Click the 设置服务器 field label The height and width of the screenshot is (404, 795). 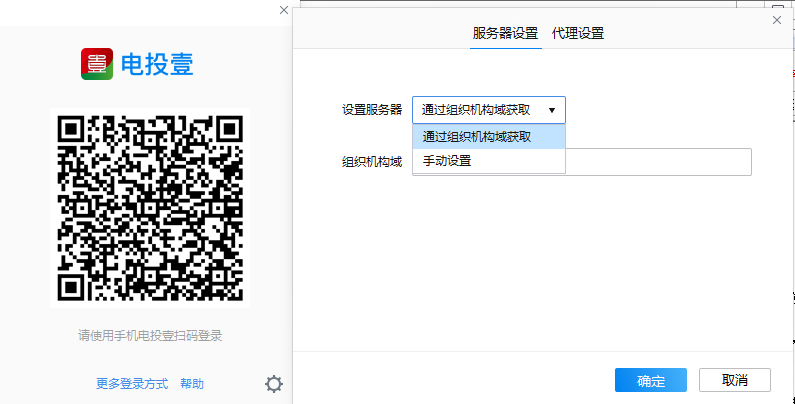[371, 110]
